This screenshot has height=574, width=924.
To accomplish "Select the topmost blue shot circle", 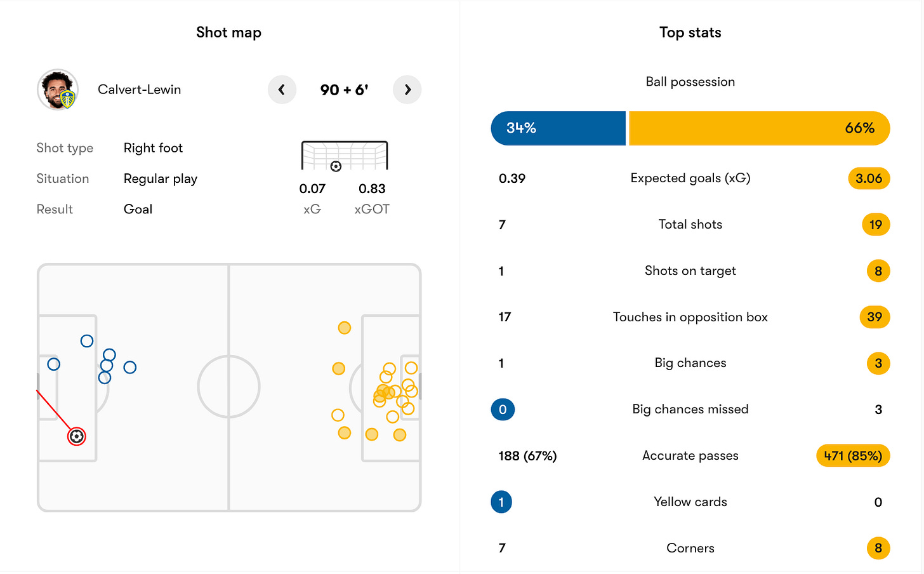I will [x=87, y=341].
